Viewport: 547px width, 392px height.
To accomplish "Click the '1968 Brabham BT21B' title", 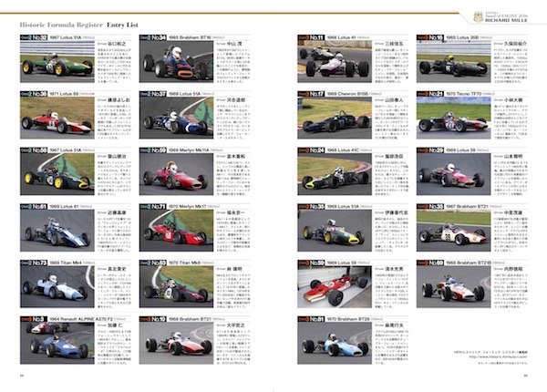I will pyautogui.click(x=468, y=263).
